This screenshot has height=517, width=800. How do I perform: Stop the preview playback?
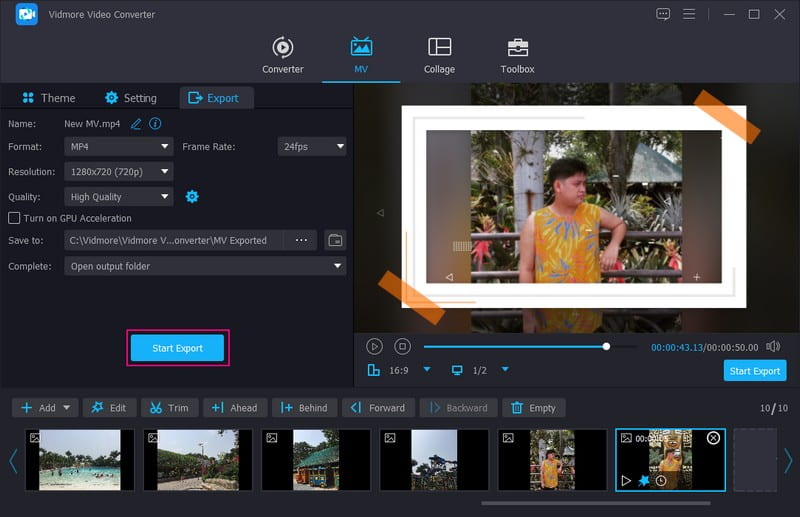click(402, 346)
